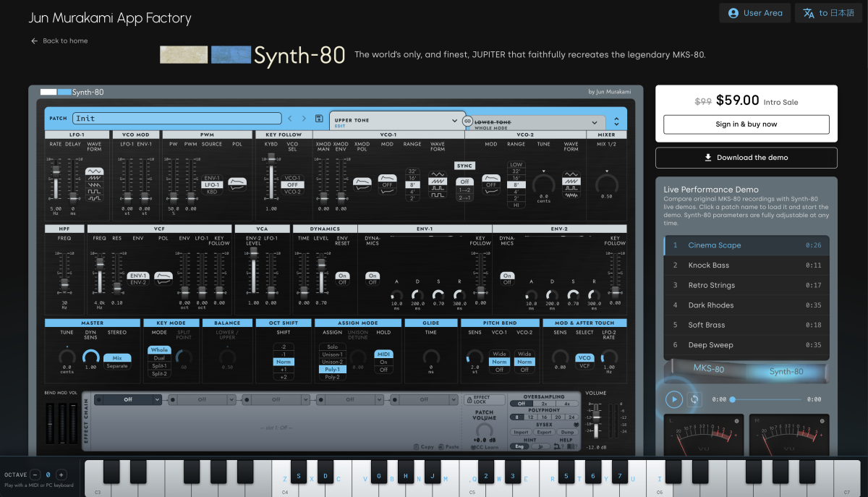
Task: Click the save patch floppy icon
Action: coord(319,118)
